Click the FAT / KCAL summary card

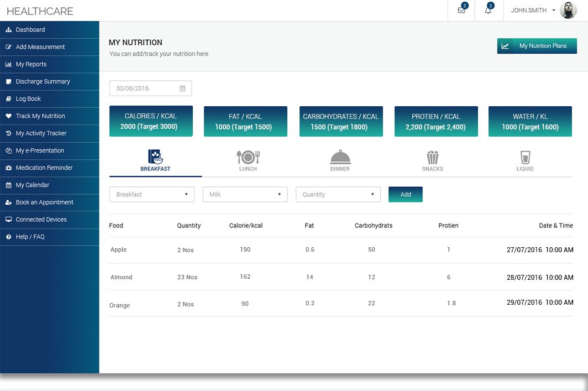point(245,122)
